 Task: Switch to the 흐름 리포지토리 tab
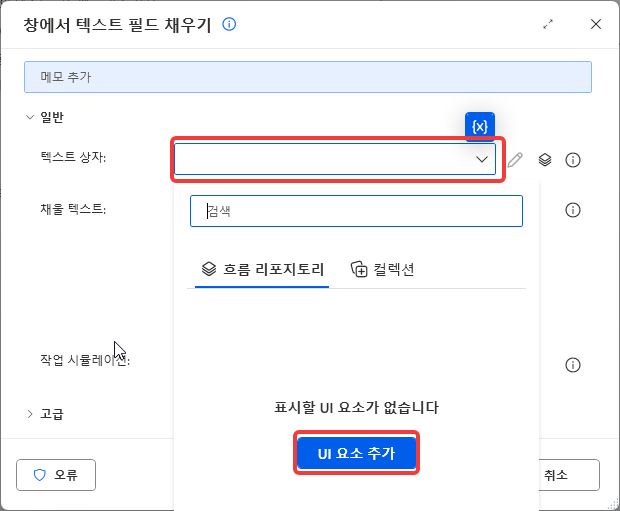pyautogui.click(x=262, y=270)
